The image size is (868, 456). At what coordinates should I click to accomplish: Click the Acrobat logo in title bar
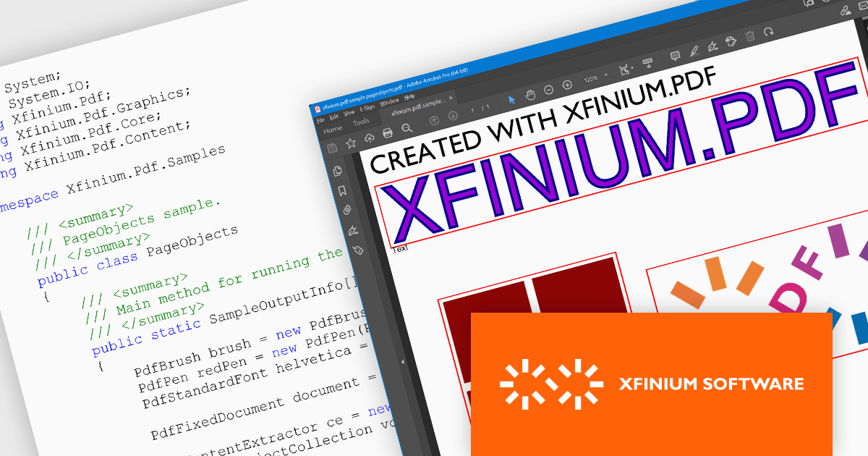click(318, 109)
